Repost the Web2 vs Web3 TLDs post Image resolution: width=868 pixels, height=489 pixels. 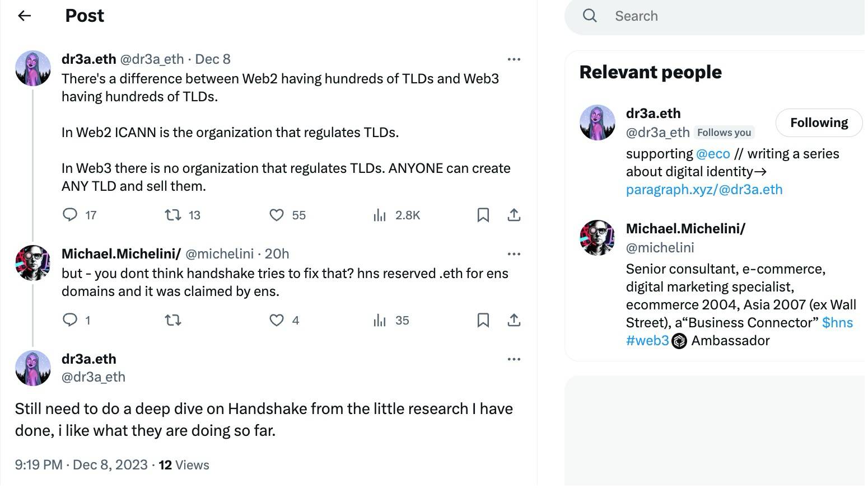(172, 215)
